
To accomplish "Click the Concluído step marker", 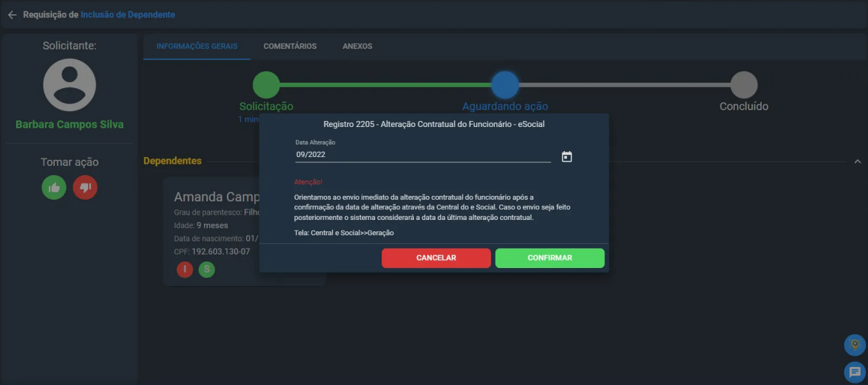I will pos(744,85).
